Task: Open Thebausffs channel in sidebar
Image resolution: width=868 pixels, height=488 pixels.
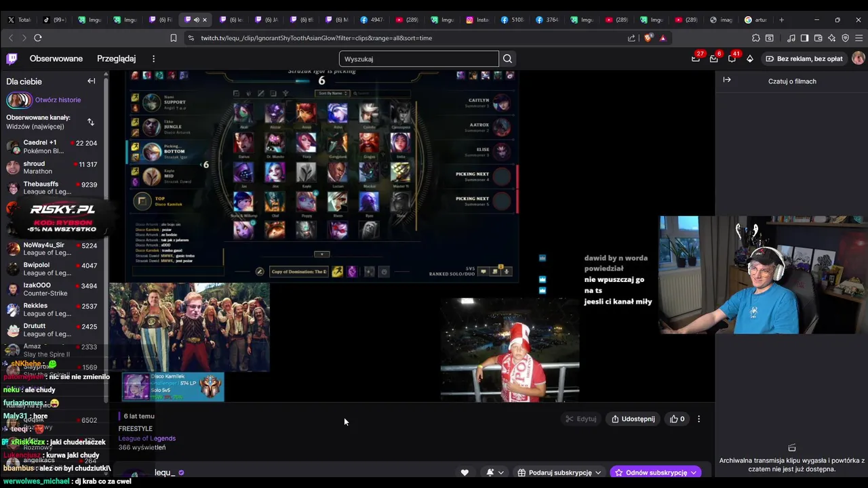Action: tap(53, 188)
